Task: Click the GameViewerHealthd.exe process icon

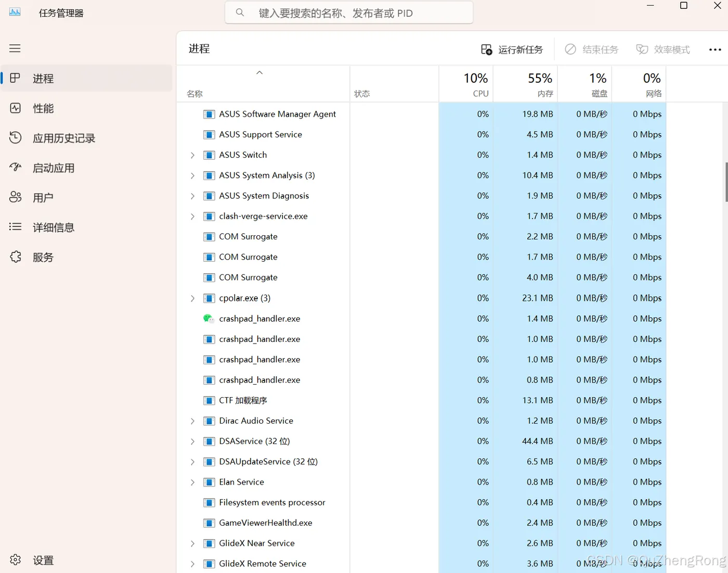Action: pos(209,523)
